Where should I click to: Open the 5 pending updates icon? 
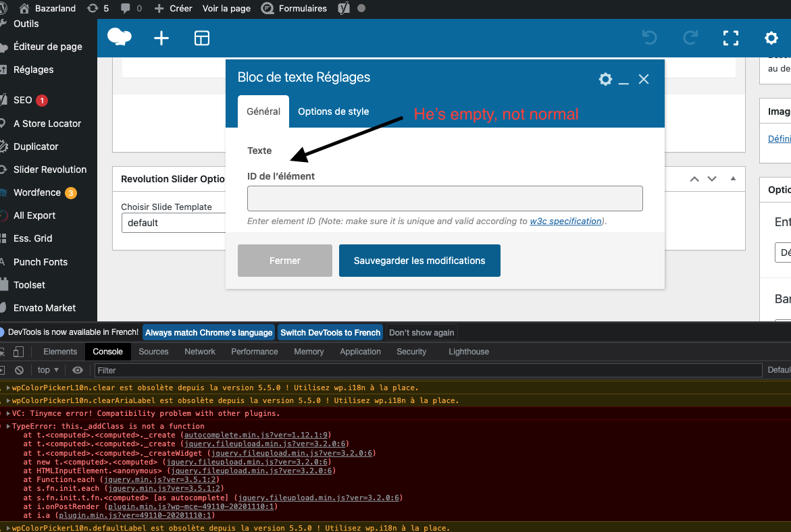tap(93, 8)
